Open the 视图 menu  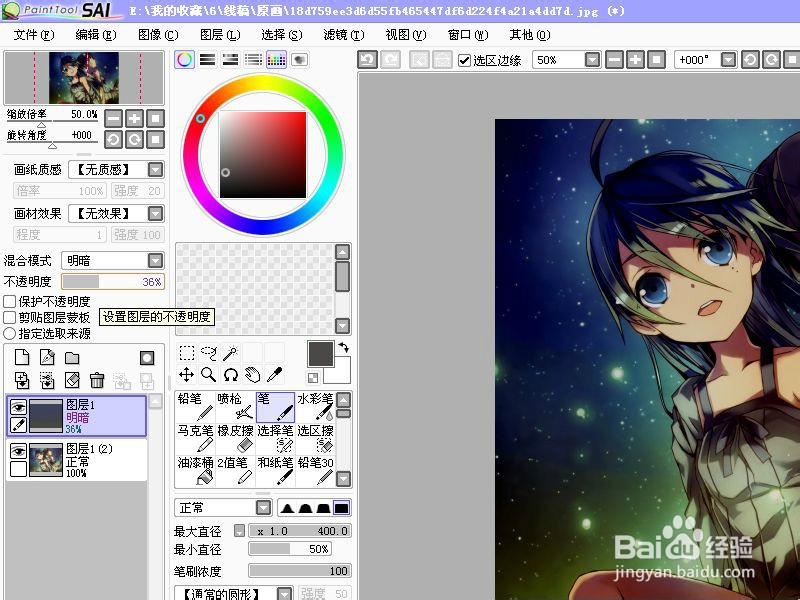pos(406,35)
